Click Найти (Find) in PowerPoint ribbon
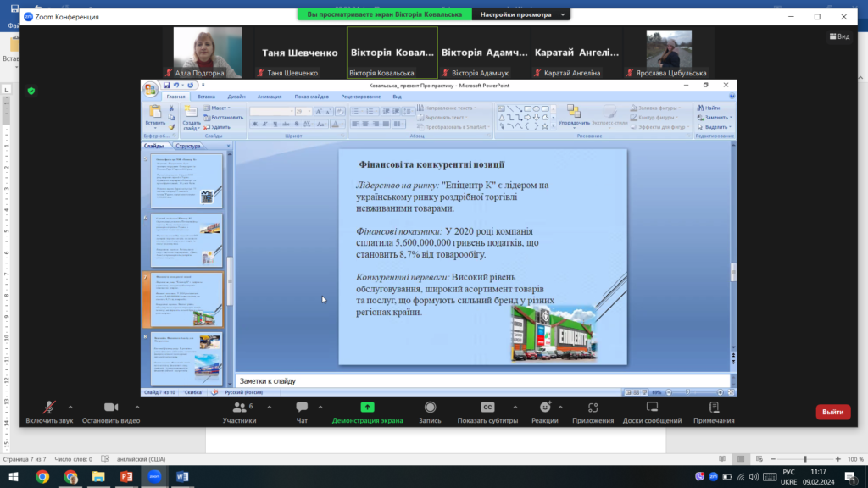This screenshot has width=868, height=488. 709,108
